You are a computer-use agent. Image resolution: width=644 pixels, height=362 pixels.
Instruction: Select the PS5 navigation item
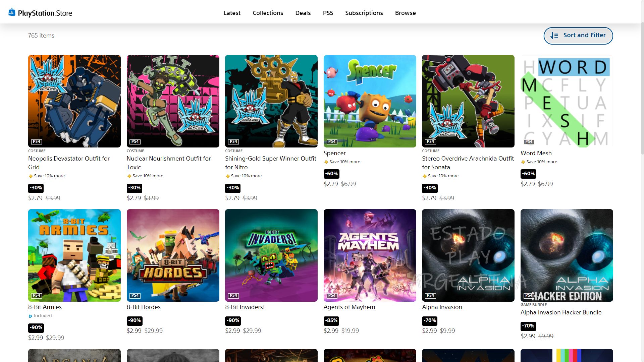328,13
